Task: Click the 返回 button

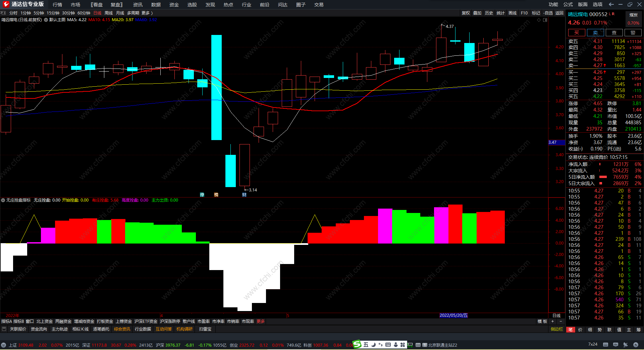Action: pyautogui.click(x=559, y=13)
